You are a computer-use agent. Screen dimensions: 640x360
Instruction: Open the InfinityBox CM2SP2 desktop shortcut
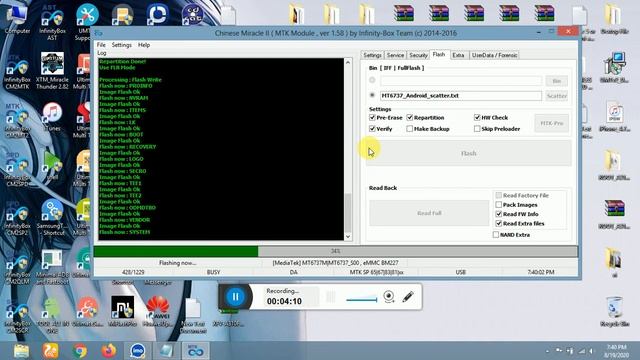click(17, 218)
